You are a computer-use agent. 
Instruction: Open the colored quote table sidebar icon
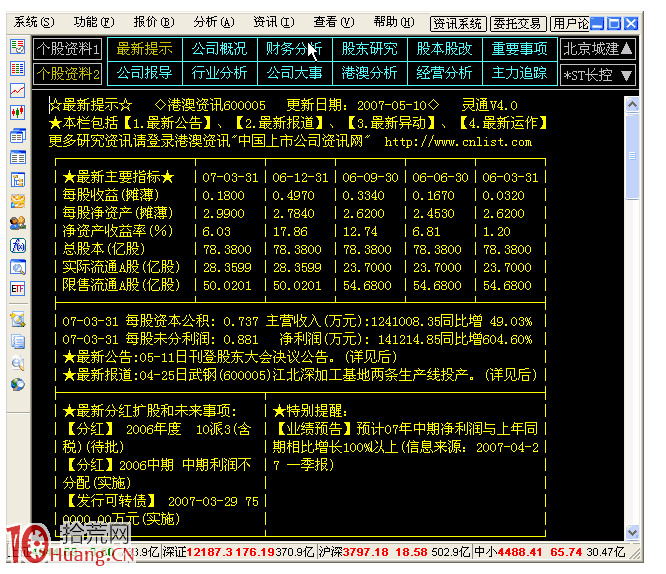pyautogui.click(x=17, y=68)
